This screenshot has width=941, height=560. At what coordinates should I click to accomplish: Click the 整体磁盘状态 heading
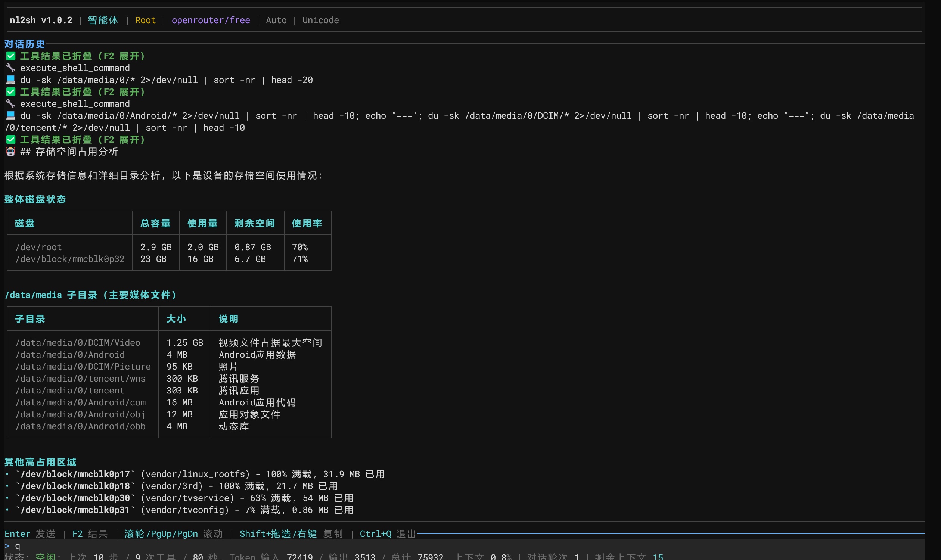35,199
